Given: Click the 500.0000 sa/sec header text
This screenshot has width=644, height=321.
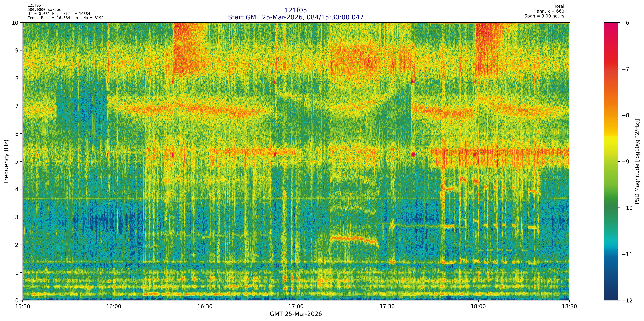Looking at the screenshot, I should tap(44, 10).
